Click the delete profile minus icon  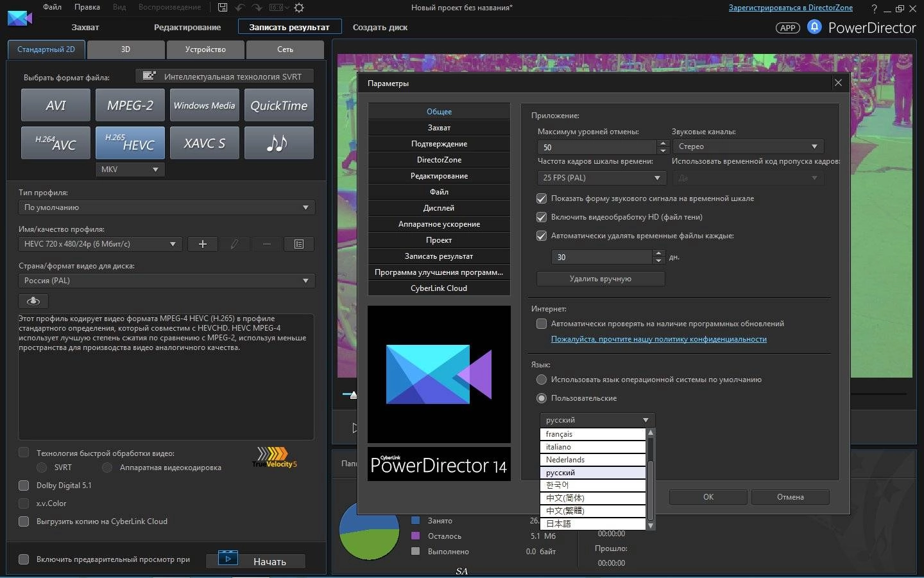pos(267,244)
